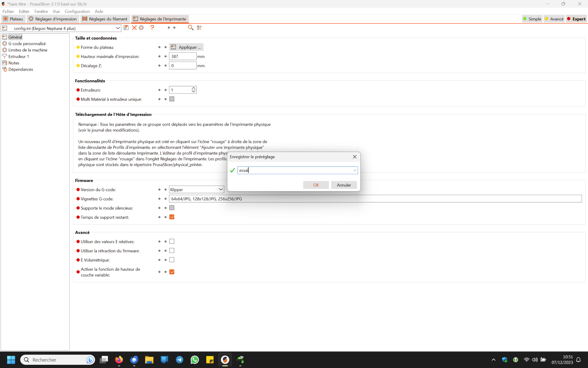
Task: Click the physical printer gear icon
Action: tap(141, 28)
